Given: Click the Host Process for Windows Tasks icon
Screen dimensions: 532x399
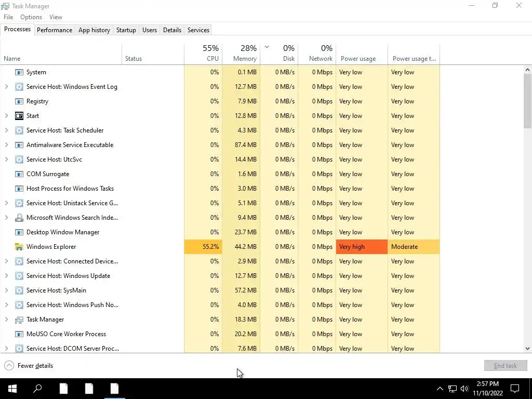Looking at the screenshot, I should [x=19, y=189].
